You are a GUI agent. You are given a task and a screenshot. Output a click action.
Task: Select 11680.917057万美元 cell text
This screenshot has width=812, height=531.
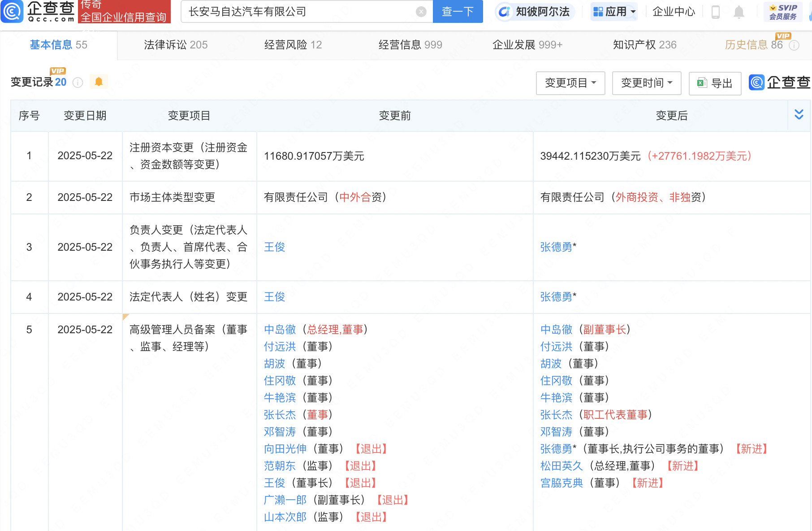[x=314, y=156]
